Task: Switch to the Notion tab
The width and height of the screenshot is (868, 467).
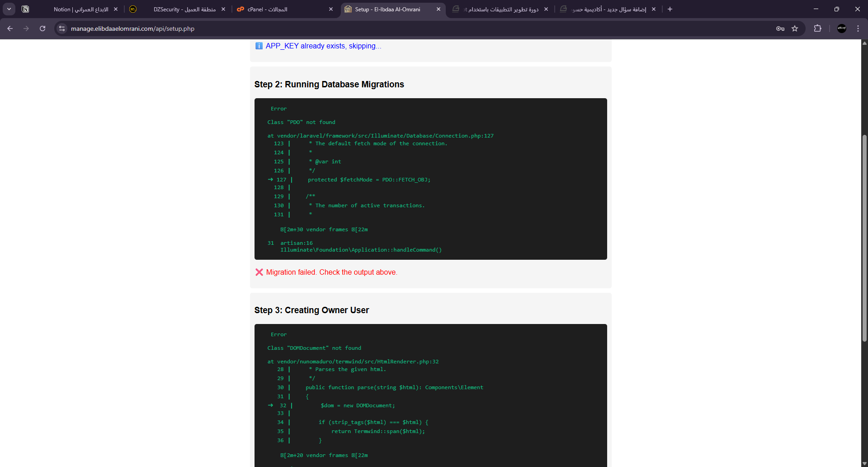Action: (80, 9)
